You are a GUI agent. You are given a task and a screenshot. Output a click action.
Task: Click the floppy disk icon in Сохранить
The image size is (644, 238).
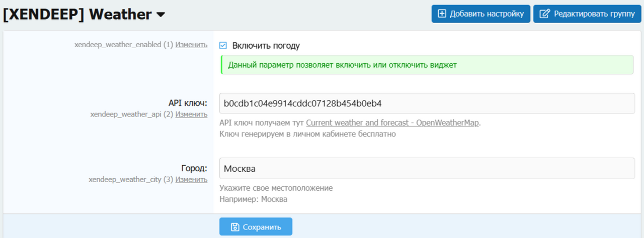234,227
